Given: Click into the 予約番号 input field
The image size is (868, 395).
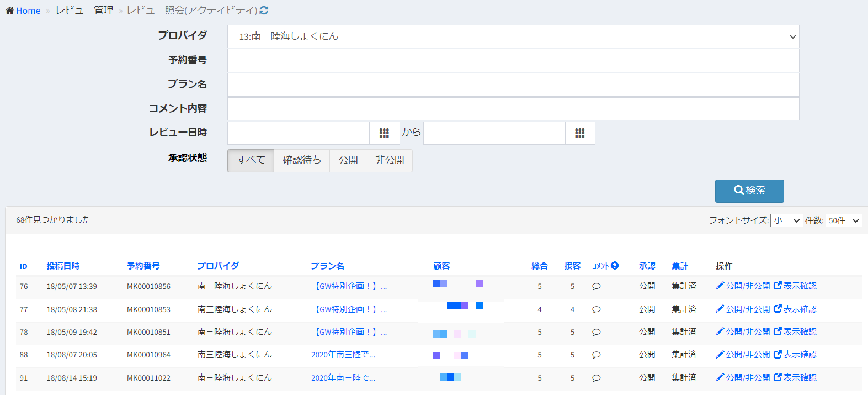Looking at the screenshot, I should point(513,61).
